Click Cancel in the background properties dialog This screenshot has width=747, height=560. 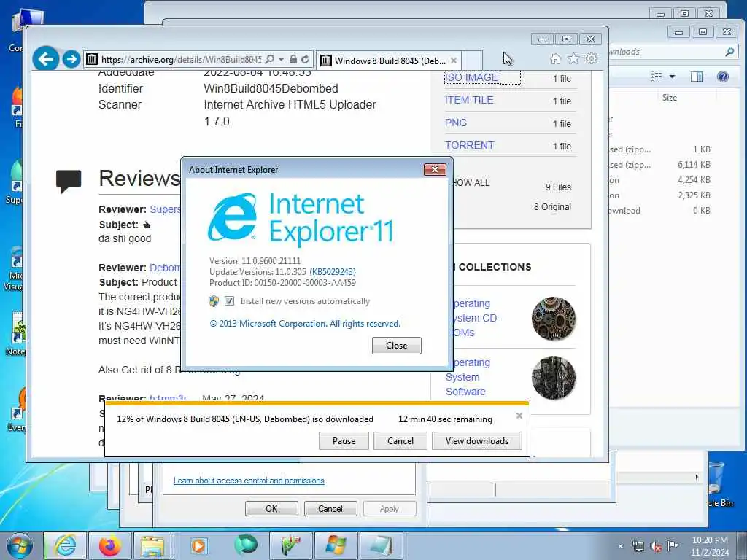pyautogui.click(x=330, y=508)
